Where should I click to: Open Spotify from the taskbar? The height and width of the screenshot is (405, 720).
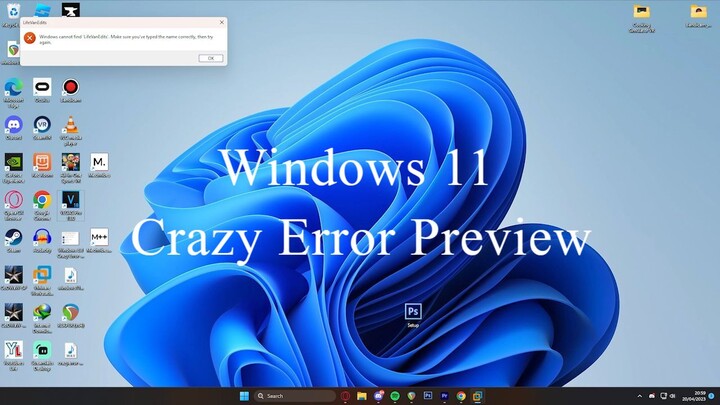click(x=395, y=396)
